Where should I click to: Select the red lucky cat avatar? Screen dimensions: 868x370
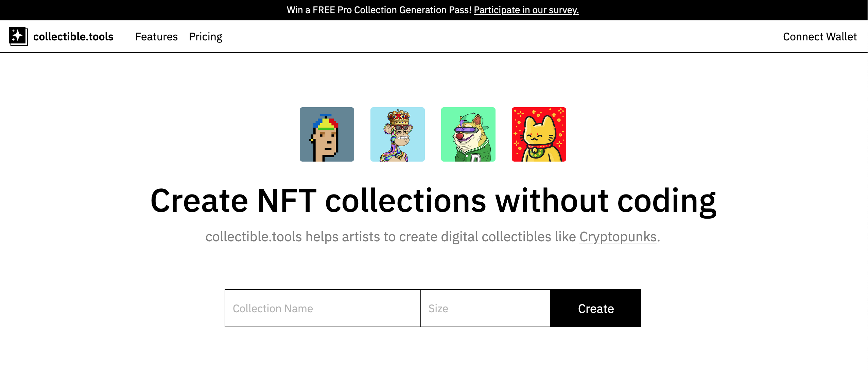[x=539, y=134]
